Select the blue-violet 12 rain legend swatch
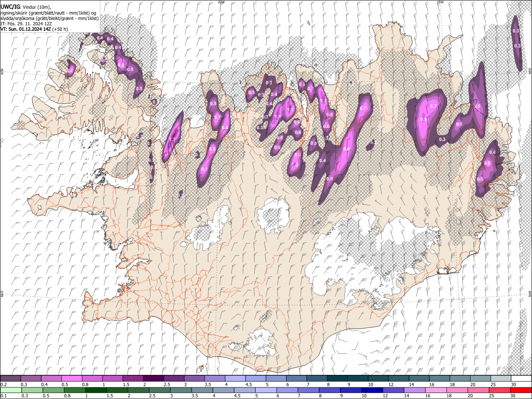532x399 pixels. pos(394,390)
